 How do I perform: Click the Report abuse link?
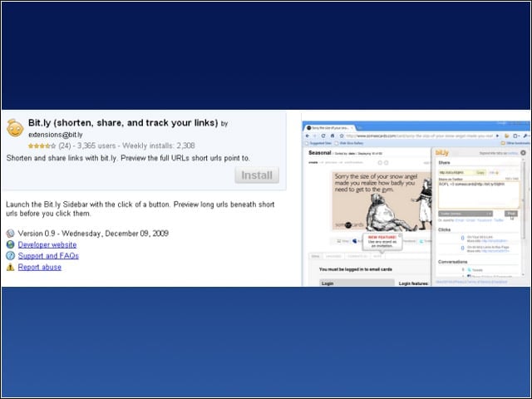tap(40, 267)
